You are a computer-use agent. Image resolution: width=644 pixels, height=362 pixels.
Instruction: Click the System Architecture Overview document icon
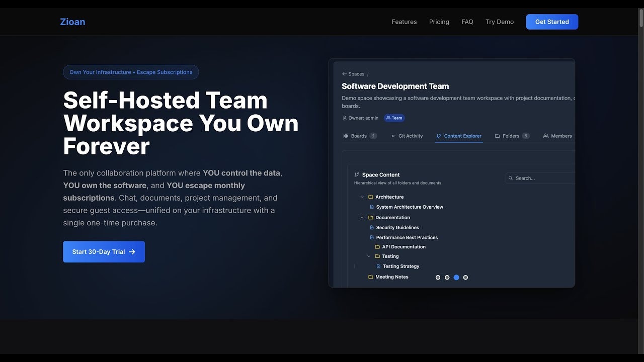372,207
